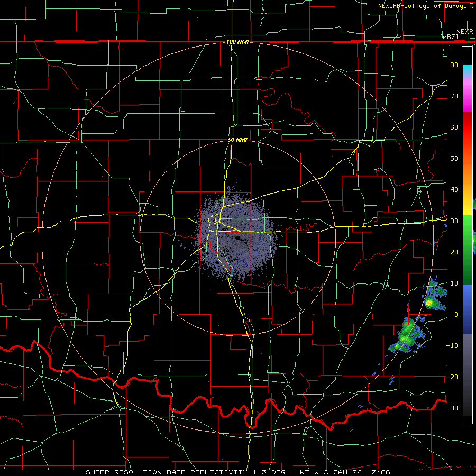Screen dimensions: 476x476
Task: Click the KTLX 8 JAN 26 17:06 timestamp
Action: click(x=345, y=472)
